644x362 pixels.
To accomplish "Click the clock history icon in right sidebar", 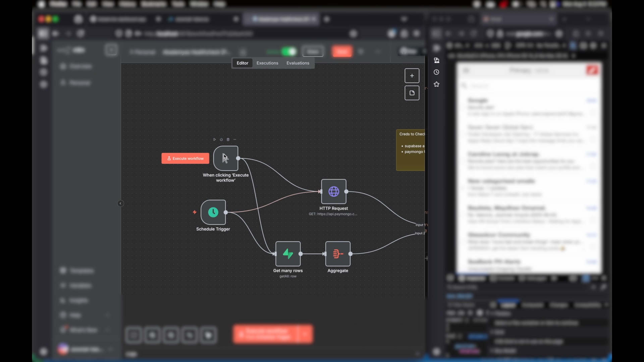I will coord(436,72).
